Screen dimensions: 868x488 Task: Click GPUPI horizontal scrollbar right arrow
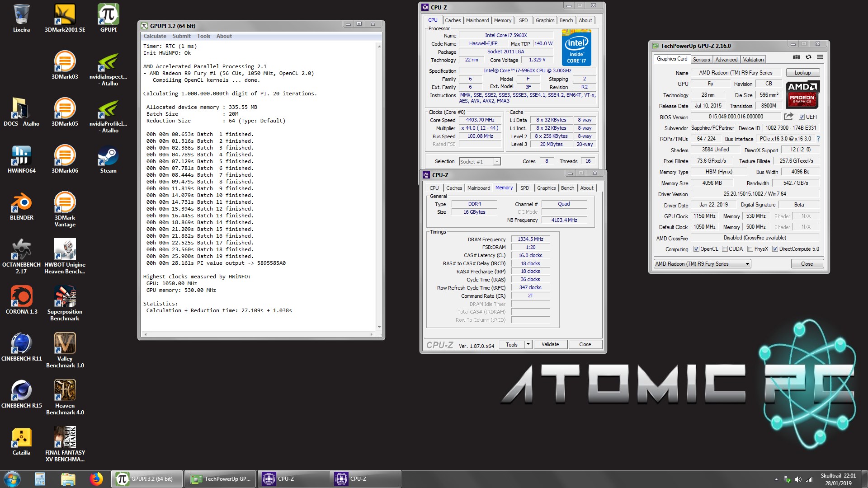(x=371, y=334)
